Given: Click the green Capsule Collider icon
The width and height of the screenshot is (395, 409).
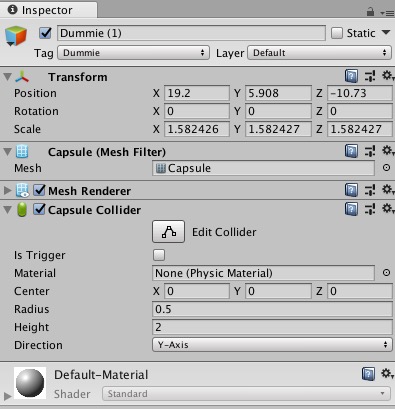Looking at the screenshot, I should (x=22, y=210).
